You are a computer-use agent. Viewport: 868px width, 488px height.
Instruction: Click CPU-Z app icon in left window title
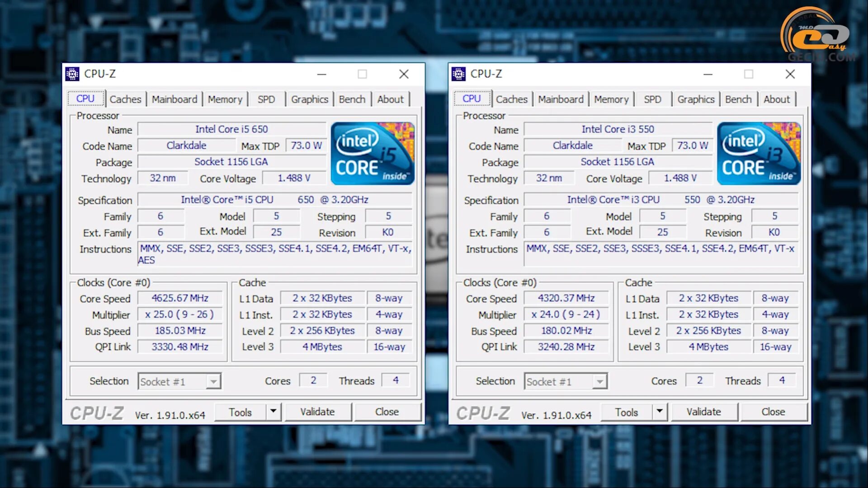(x=72, y=74)
